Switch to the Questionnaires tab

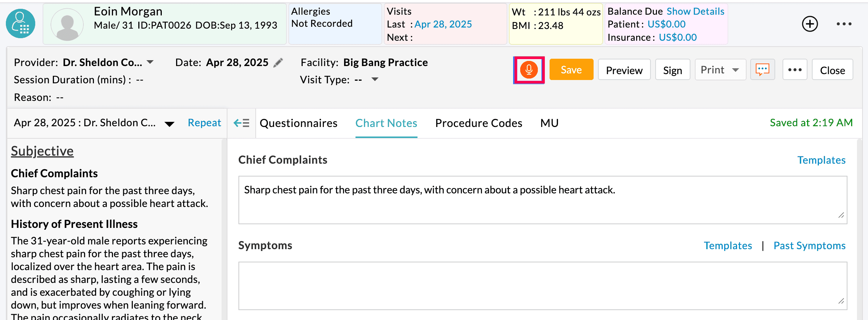click(x=298, y=123)
